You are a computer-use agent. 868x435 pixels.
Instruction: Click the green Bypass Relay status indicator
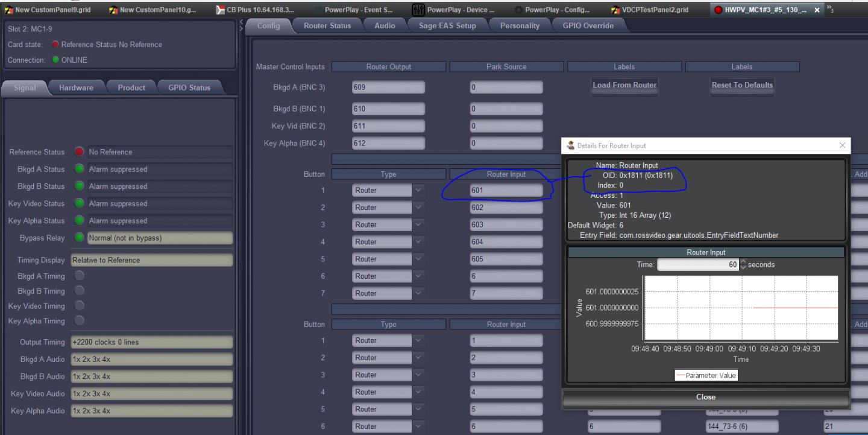(79, 238)
